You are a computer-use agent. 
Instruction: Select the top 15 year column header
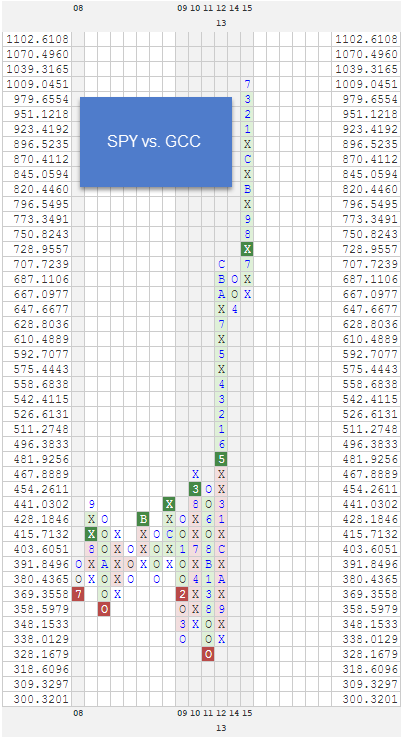tap(247, 8)
